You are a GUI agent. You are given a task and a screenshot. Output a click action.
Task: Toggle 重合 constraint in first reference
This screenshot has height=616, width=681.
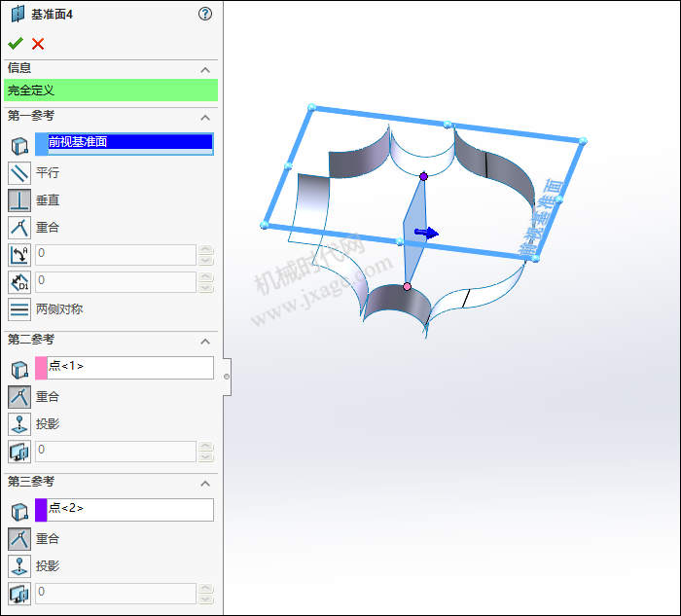(x=19, y=228)
